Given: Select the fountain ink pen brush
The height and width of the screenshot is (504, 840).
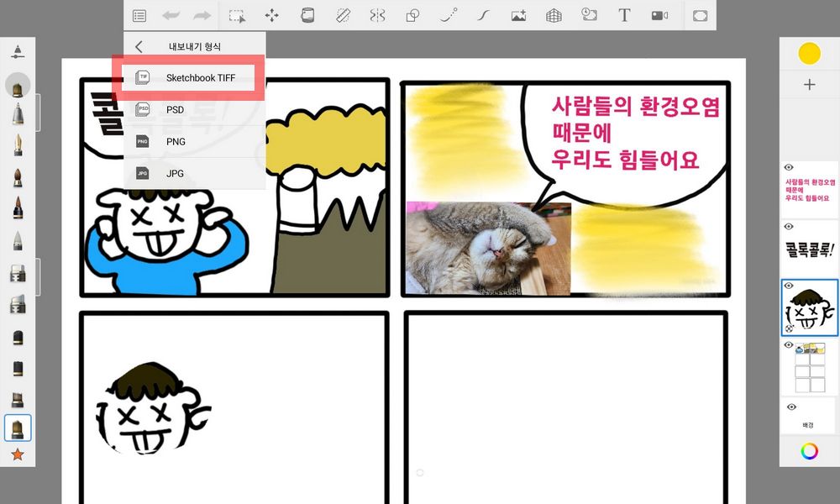Looking at the screenshot, I should pos(18,145).
